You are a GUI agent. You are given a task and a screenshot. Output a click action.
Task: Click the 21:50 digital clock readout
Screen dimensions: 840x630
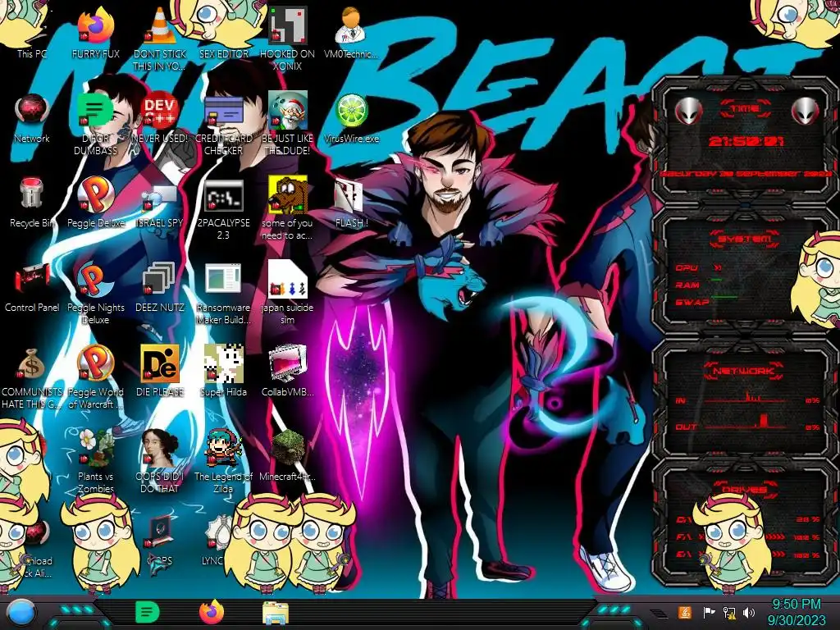(746, 141)
